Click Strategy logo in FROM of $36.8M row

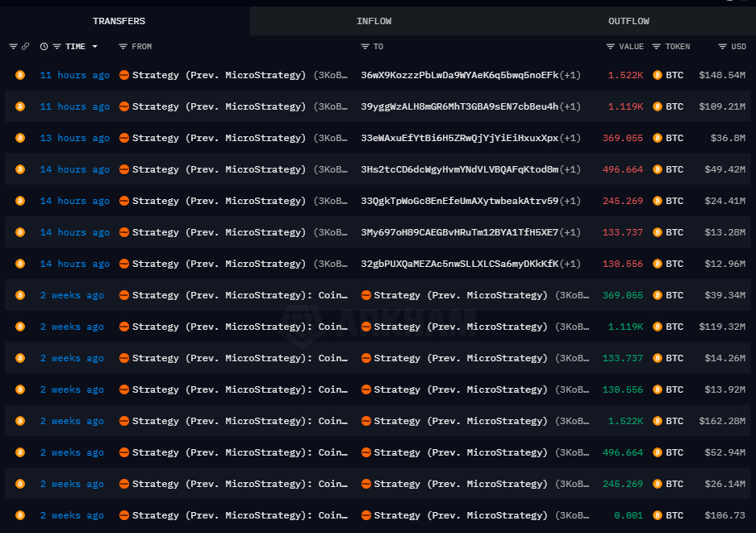124,138
